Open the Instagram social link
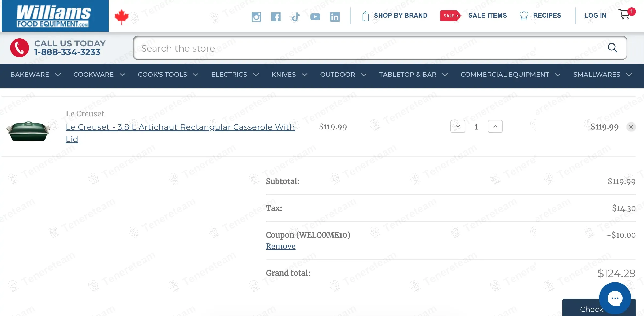 point(256,17)
